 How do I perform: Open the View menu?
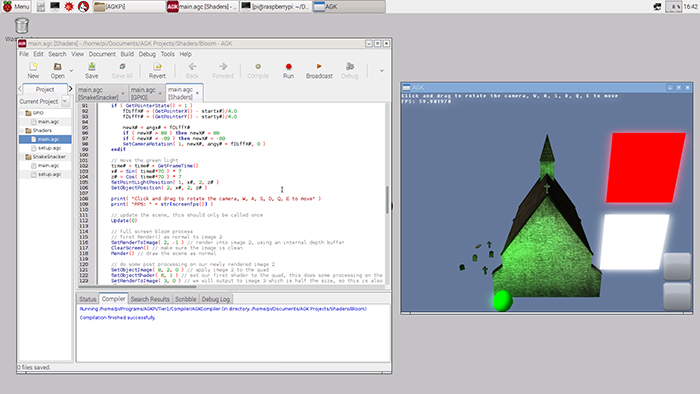77,54
